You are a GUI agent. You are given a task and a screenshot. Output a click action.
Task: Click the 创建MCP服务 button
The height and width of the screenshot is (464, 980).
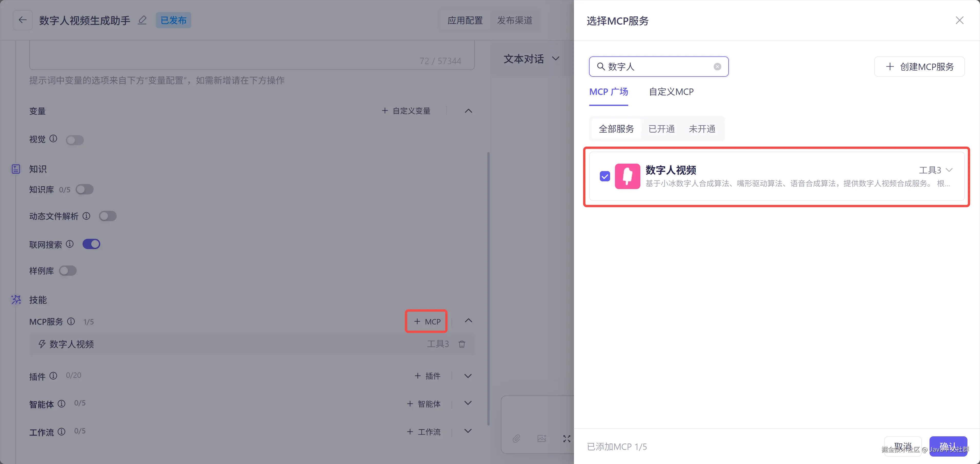click(919, 67)
